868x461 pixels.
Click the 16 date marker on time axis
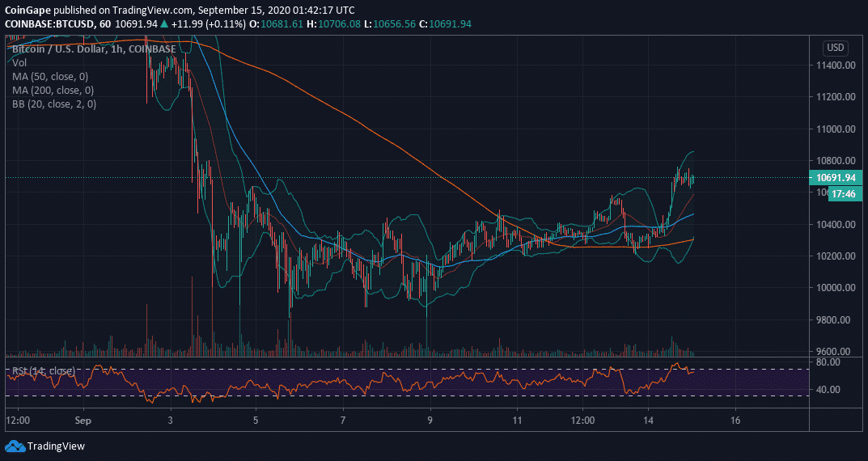click(x=735, y=421)
